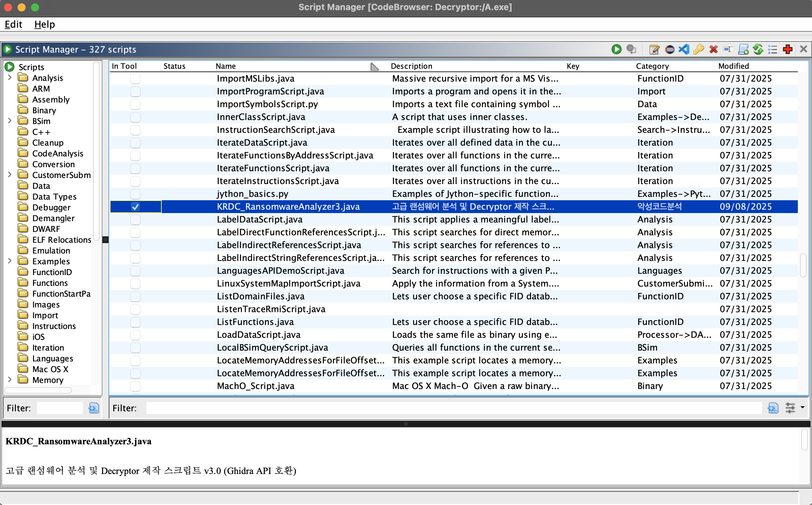
Task: Edit script with Visual Studio Code icon
Action: pos(684,49)
